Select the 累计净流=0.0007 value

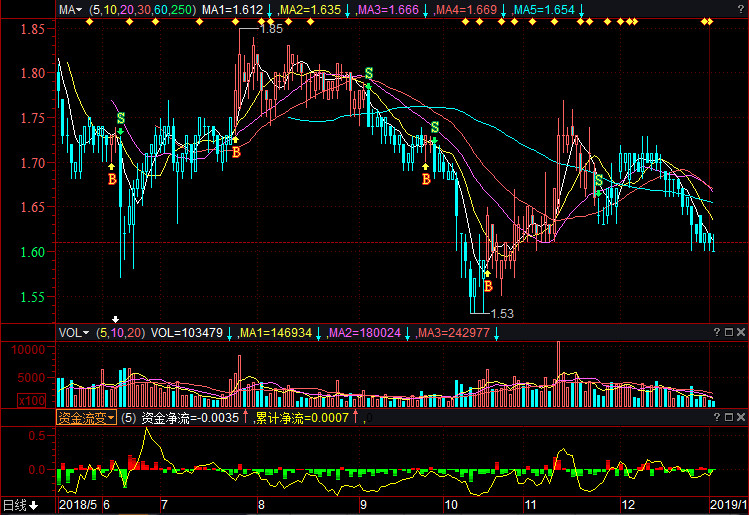click(302, 418)
